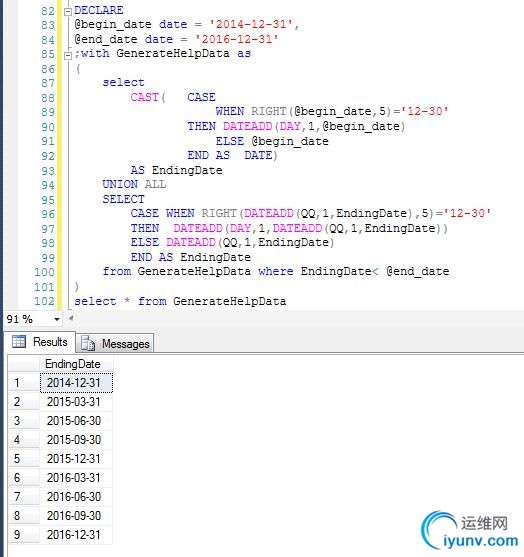This screenshot has width=524, height=557.
Task: Select row header 8 in results grid
Action: 24,515
